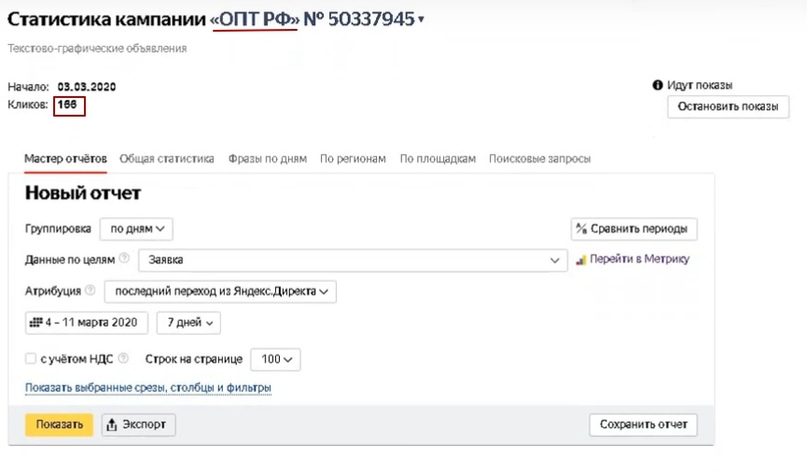Open Фразы по дням tab

click(268, 159)
